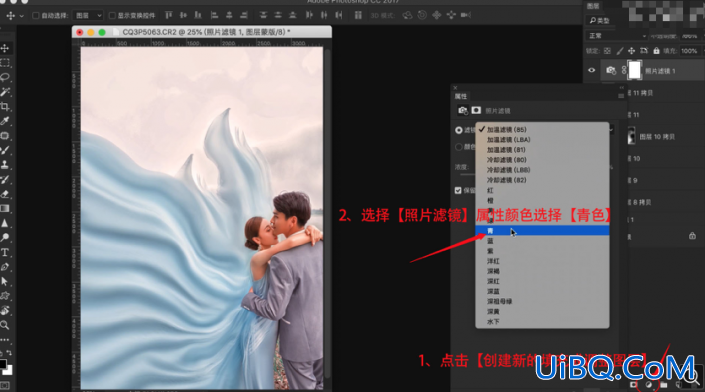Viewport: 705px width, 392px height.
Task: Select the Dodge tool
Action: click(5, 238)
